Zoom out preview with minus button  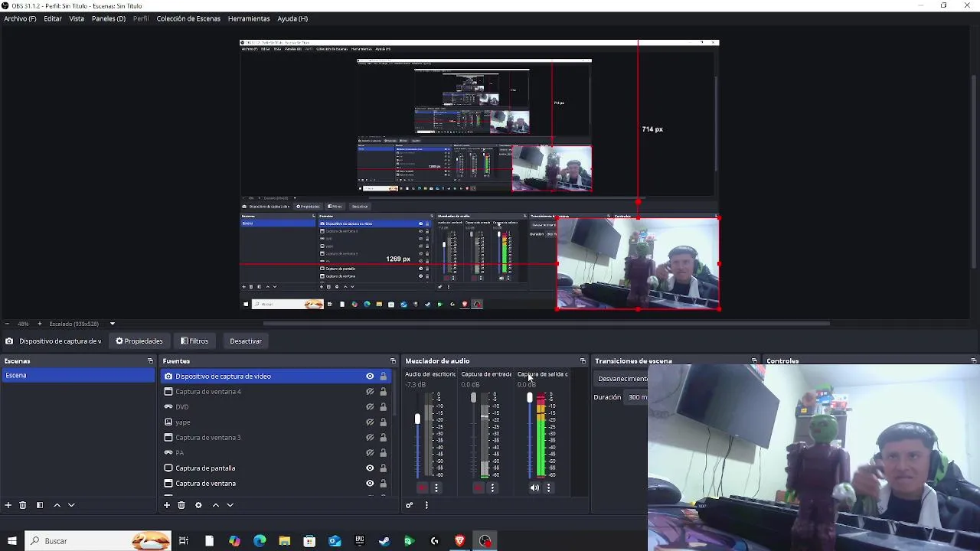(x=7, y=324)
